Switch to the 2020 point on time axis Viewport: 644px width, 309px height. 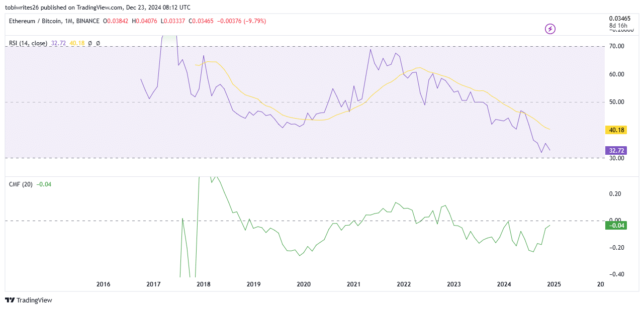[x=303, y=284]
